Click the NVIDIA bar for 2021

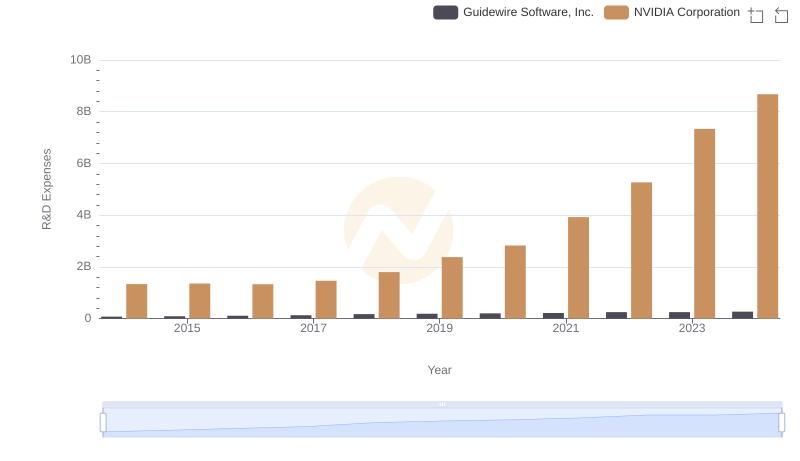(x=578, y=268)
